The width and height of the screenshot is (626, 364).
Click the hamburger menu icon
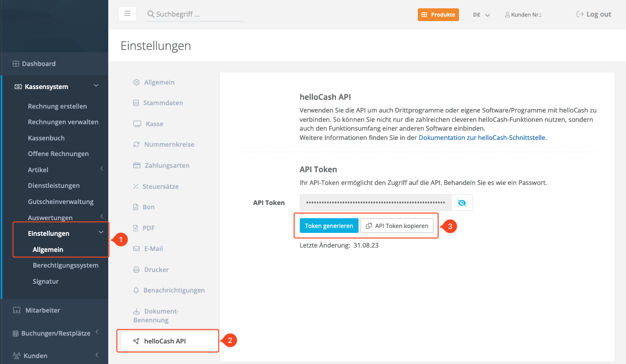pyautogui.click(x=127, y=14)
